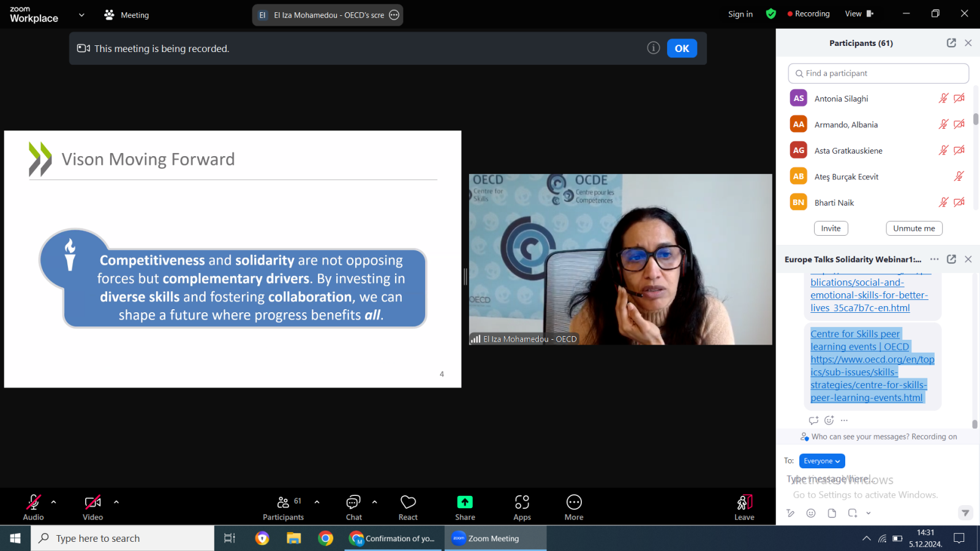
Task: Click the recording info icon
Action: (x=654, y=48)
